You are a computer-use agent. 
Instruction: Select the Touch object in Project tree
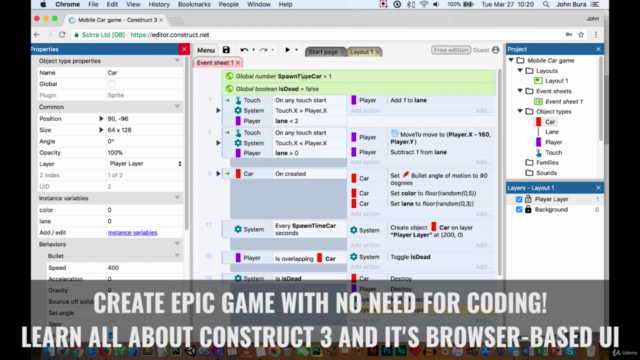(x=553, y=152)
